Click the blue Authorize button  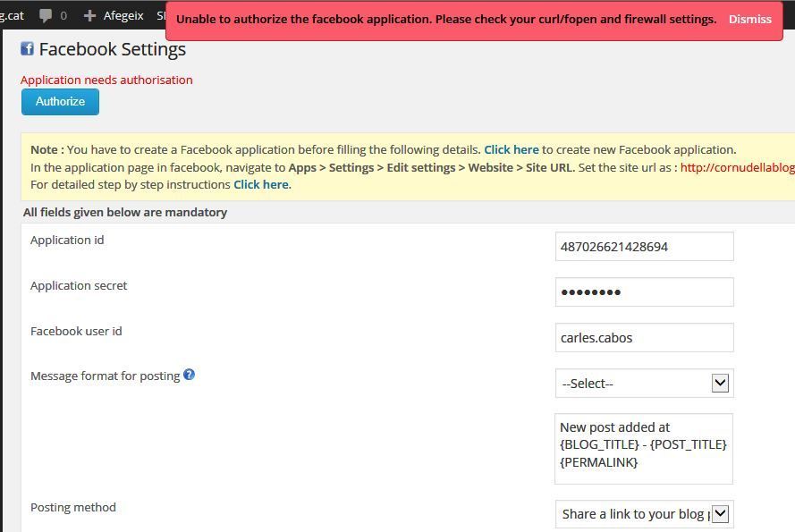coord(60,102)
